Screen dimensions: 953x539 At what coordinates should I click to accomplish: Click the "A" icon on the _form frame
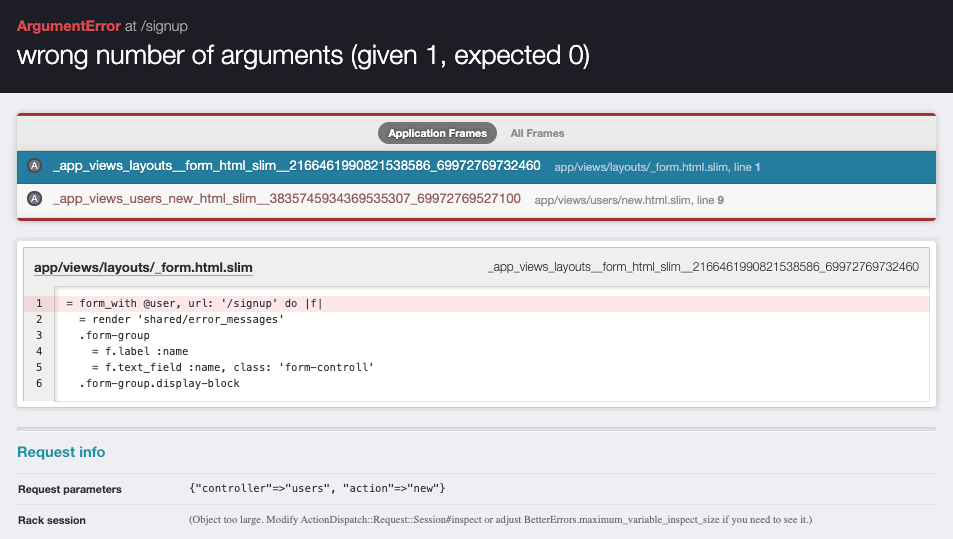[x=35, y=166]
